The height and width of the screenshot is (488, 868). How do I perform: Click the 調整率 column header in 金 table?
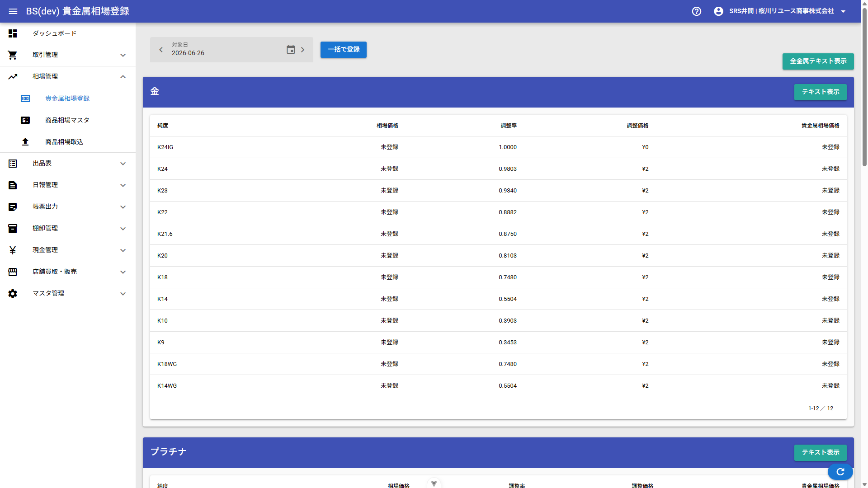pos(509,126)
